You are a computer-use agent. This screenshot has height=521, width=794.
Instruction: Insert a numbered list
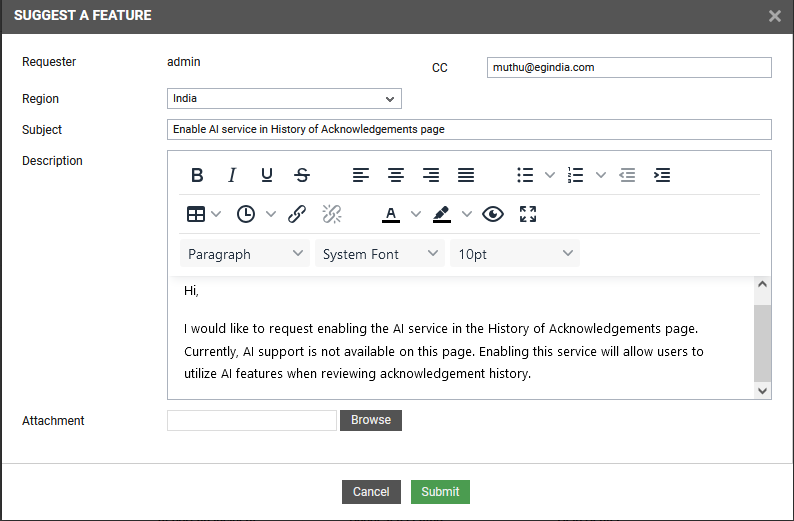coord(575,175)
